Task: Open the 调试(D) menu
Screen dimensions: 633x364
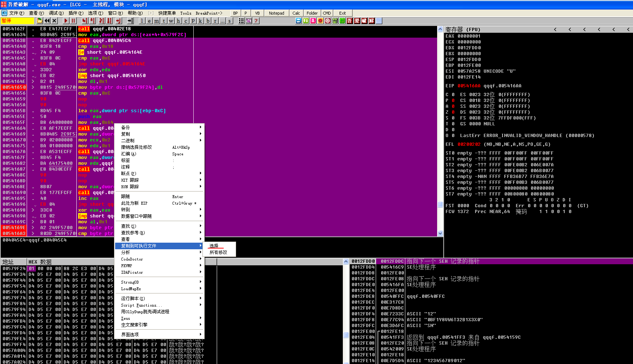Action: coord(56,13)
